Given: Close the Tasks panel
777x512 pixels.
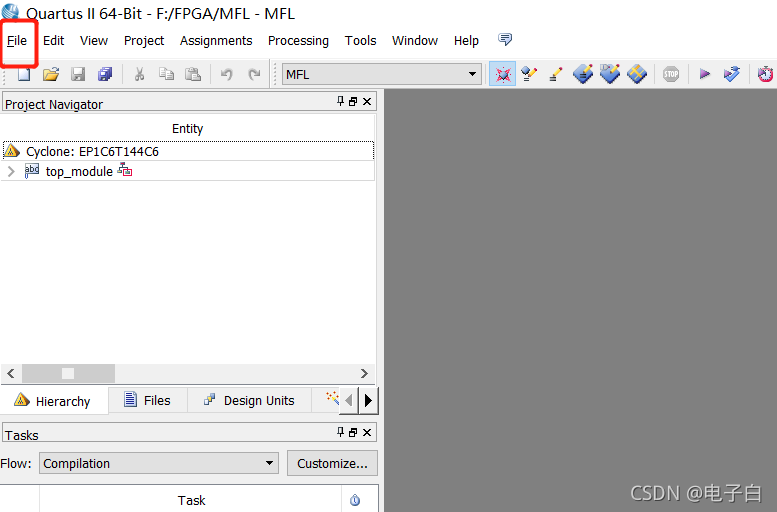Looking at the screenshot, I should (367, 433).
